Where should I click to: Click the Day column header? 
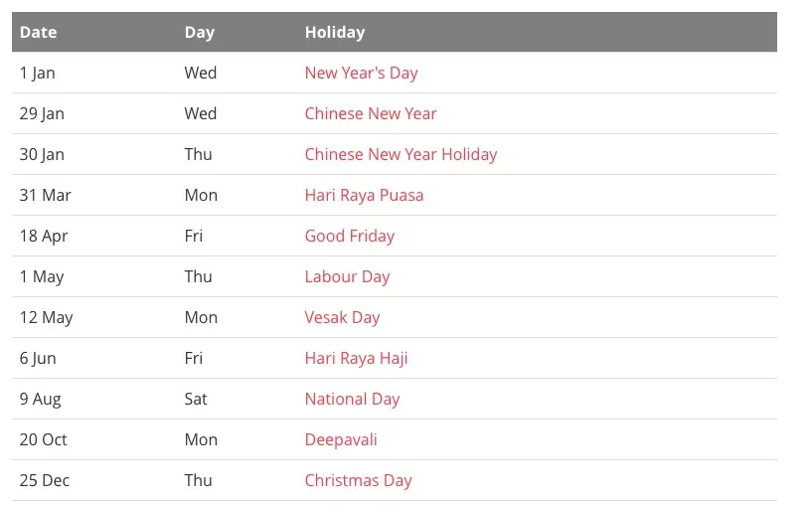click(x=200, y=32)
